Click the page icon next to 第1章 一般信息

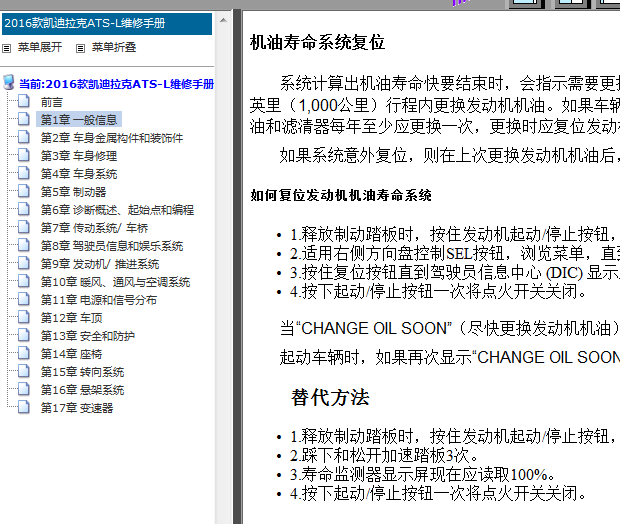(x=24, y=119)
